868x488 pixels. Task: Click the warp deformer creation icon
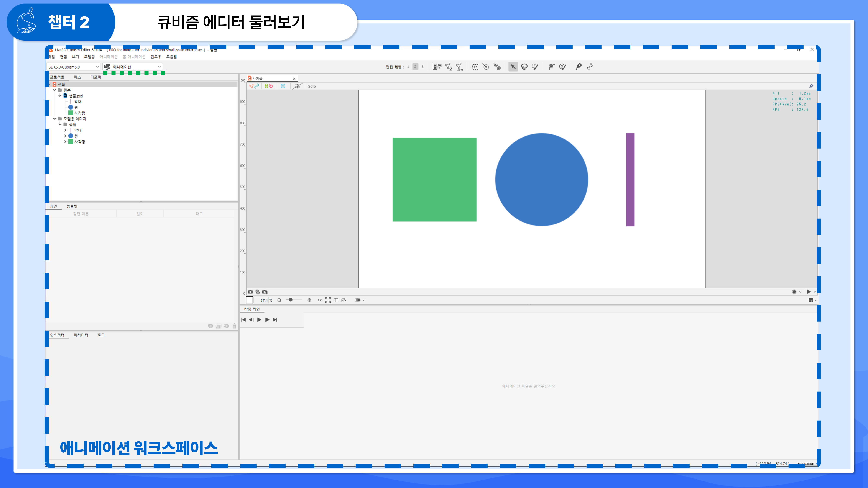(475, 67)
